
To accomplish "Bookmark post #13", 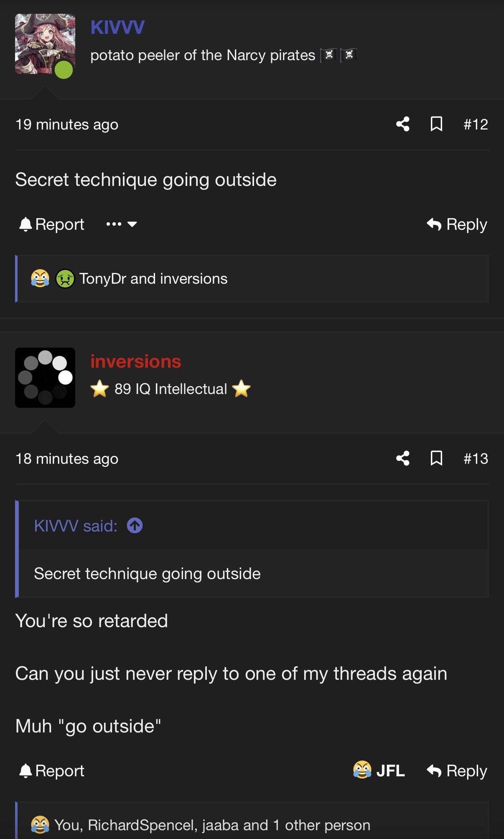I will click(x=436, y=458).
